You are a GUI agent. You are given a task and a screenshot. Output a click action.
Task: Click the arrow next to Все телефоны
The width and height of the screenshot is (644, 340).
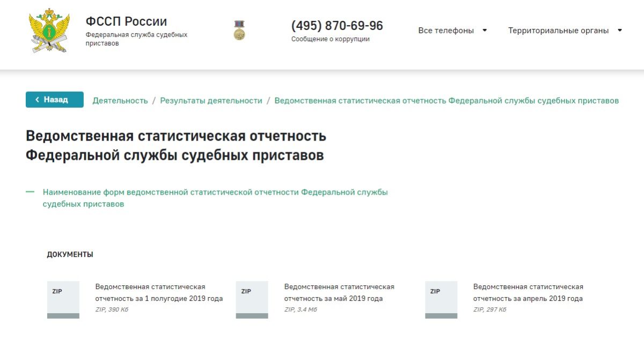click(485, 31)
